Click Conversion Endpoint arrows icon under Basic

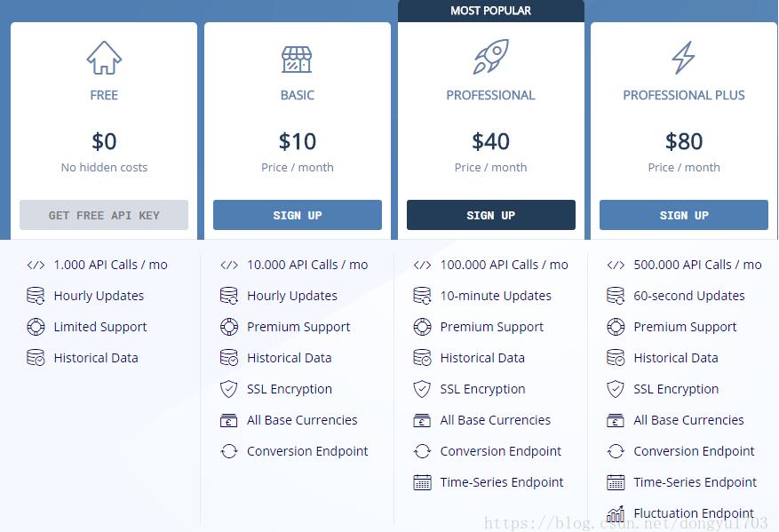click(229, 451)
